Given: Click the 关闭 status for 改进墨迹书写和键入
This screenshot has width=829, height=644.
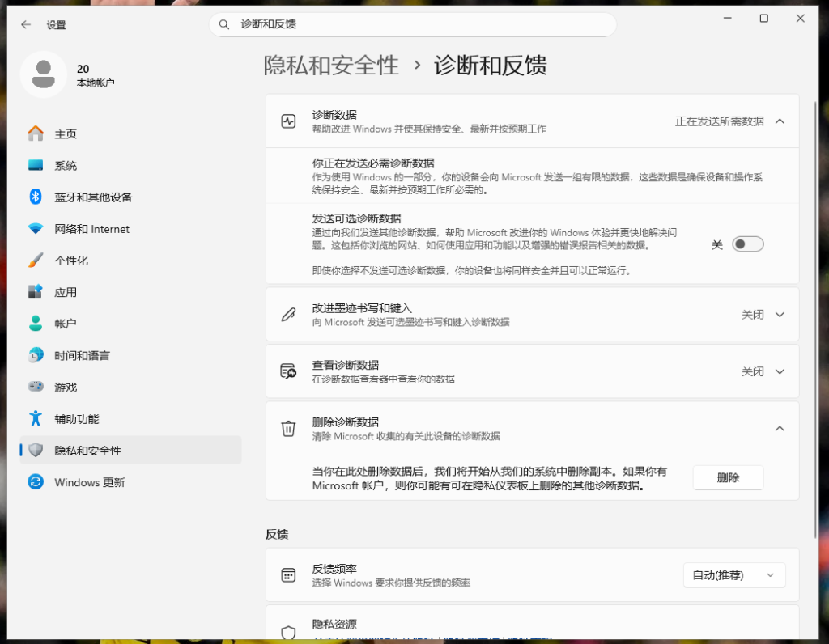Looking at the screenshot, I should 752,315.
